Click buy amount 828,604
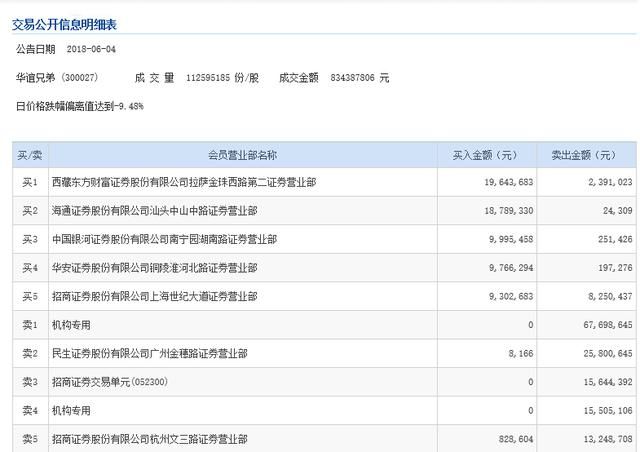This screenshot has height=452, width=640. (x=516, y=439)
